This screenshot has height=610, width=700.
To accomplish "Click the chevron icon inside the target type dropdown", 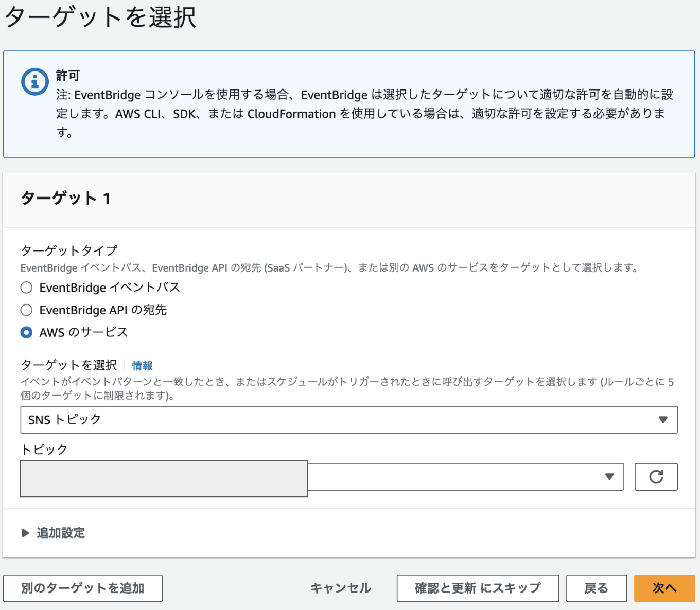I will pyautogui.click(x=663, y=420).
